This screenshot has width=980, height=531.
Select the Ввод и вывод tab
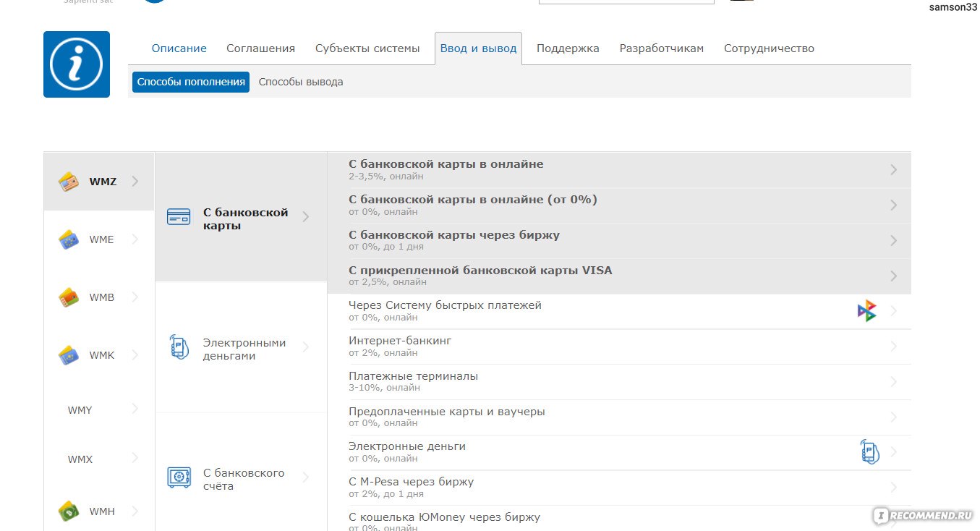click(x=478, y=48)
